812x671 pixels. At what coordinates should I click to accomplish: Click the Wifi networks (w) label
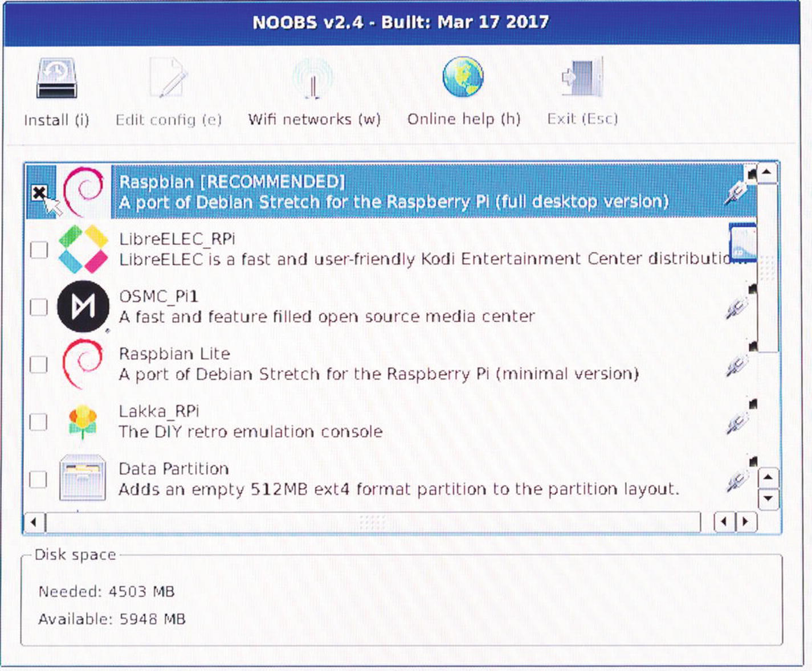pyautogui.click(x=314, y=119)
